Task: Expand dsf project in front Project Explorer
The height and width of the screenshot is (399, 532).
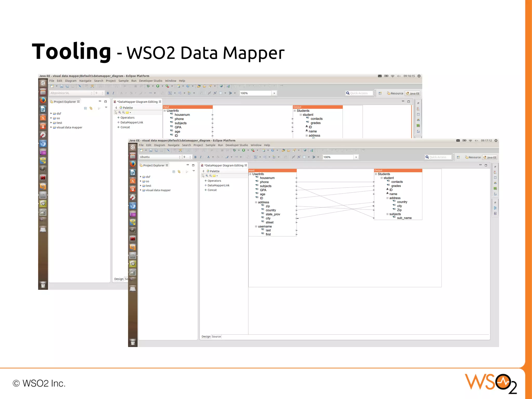Action: (x=141, y=177)
